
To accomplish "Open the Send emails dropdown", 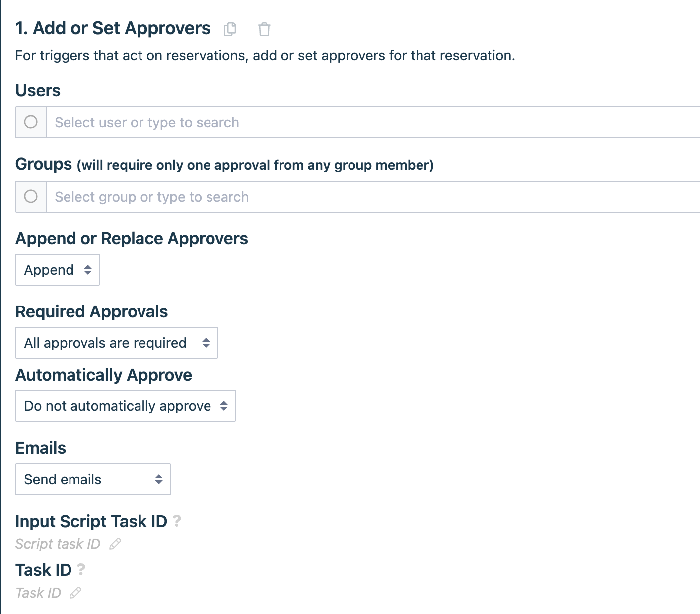I will (93, 479).
